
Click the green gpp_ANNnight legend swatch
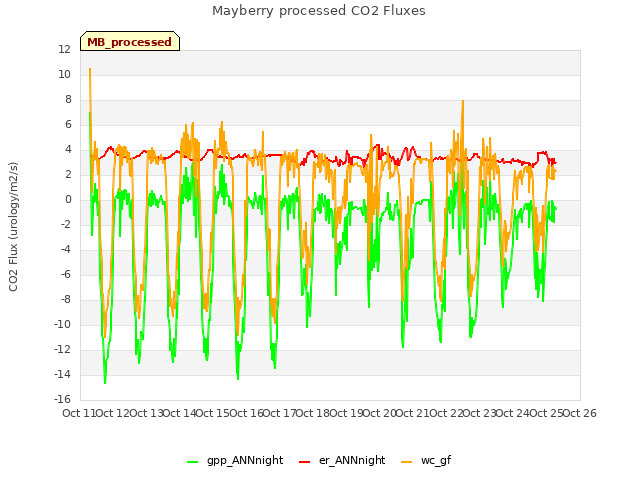[x=192, y=462]
